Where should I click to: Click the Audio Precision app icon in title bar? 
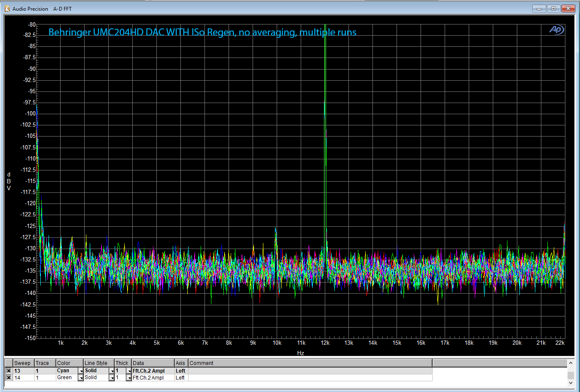pos(7,9)
